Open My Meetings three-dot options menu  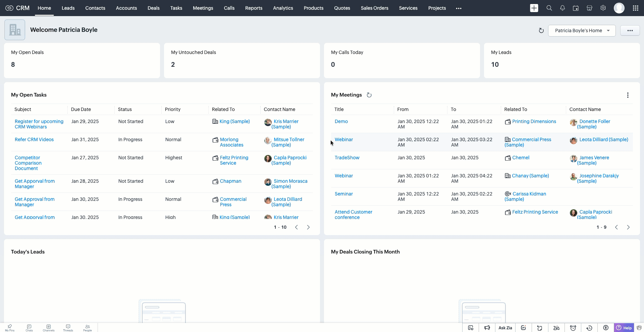tap(628, 95)
